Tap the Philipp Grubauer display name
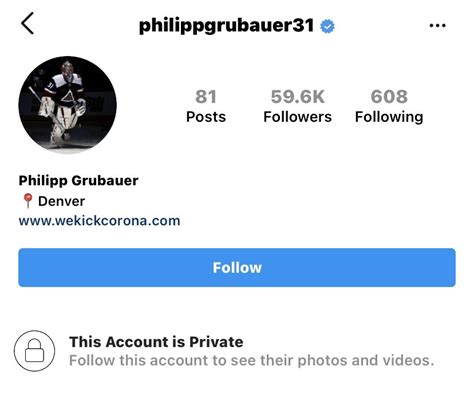 [x=78, y=181]
